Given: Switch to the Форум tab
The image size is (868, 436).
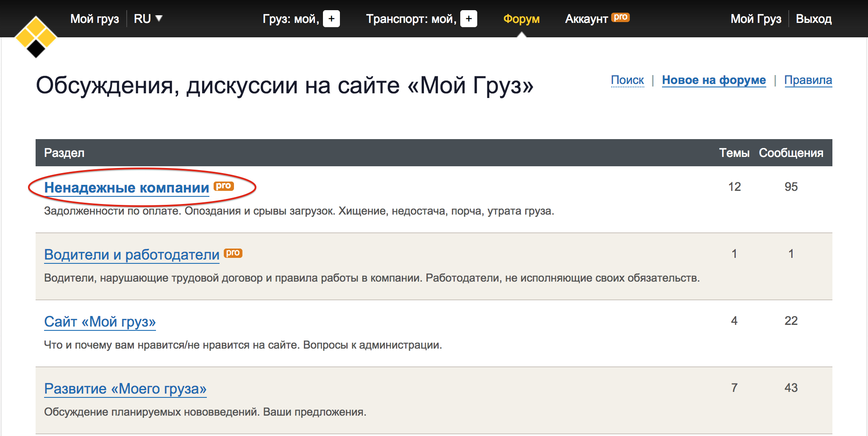Looking at the screenshot, I should [x=521, y=19].
